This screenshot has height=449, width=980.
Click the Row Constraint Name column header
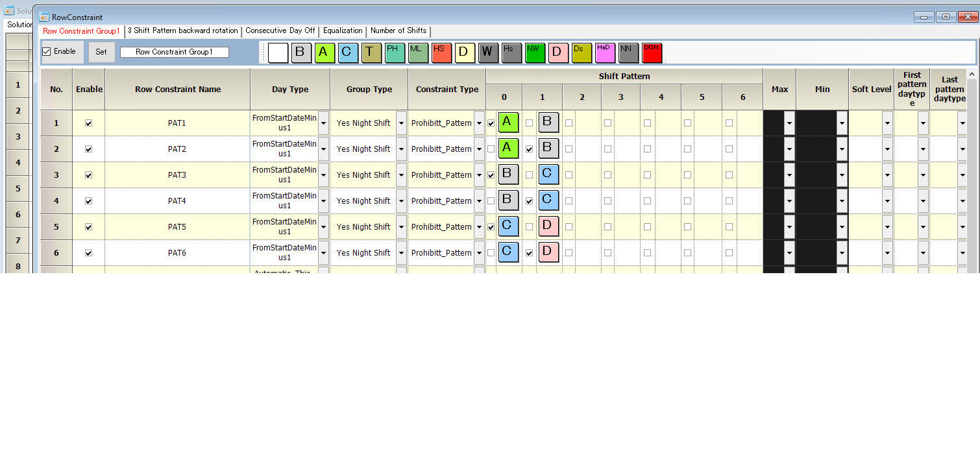tap(178, 90)
